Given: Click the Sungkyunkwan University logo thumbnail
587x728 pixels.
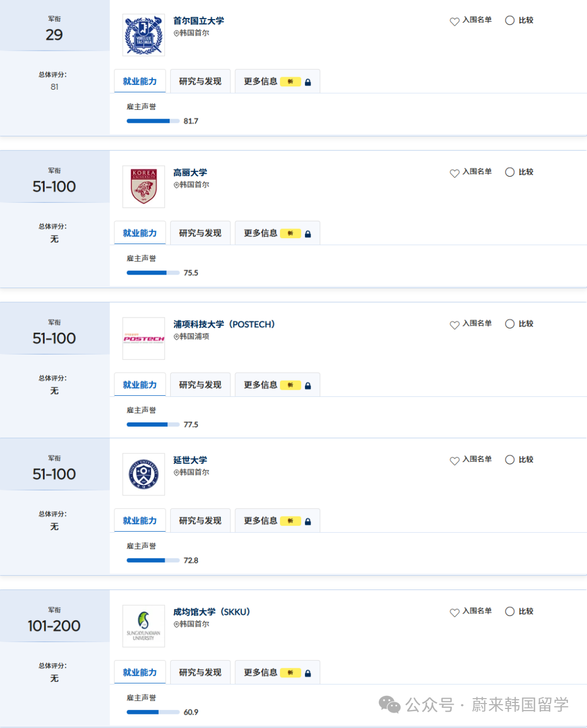Looking at the screenshot, I should coord(143,626).
